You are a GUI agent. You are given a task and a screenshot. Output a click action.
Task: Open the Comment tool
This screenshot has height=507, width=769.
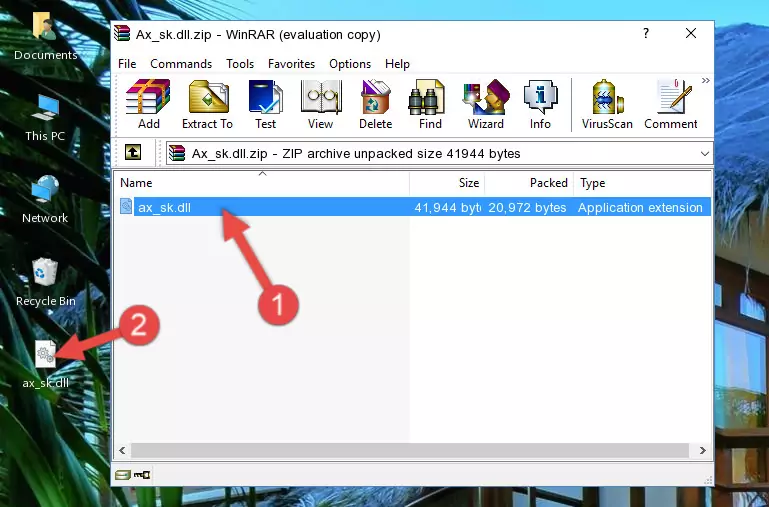(671, 104)
